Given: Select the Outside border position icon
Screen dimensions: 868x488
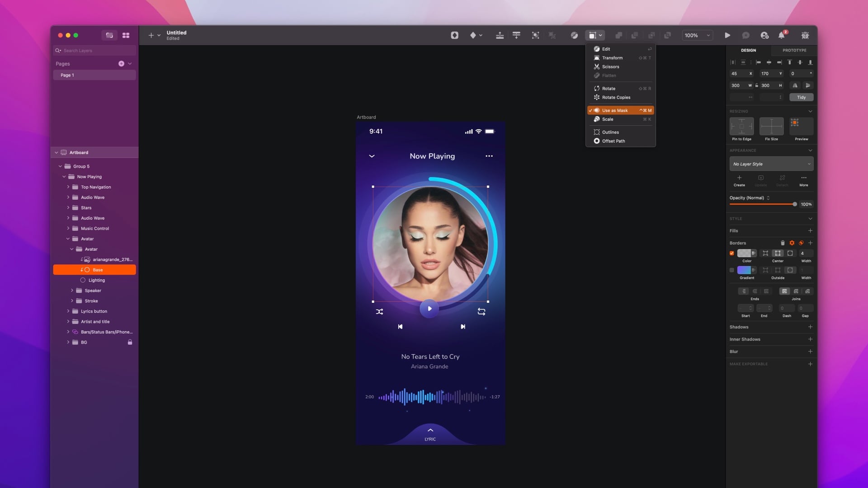Looking at the screenshot, I should click(790, 270).
